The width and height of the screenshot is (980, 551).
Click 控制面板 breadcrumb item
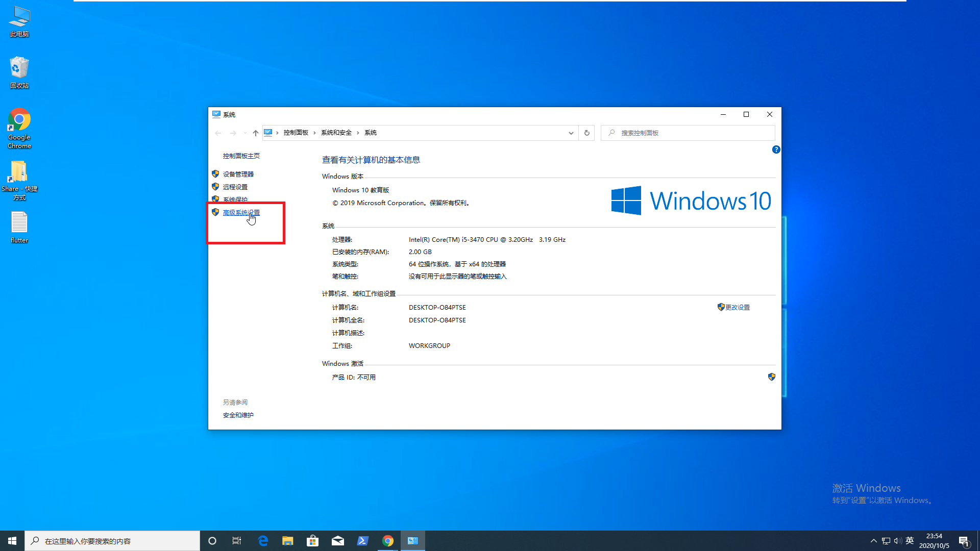point(296,133)
